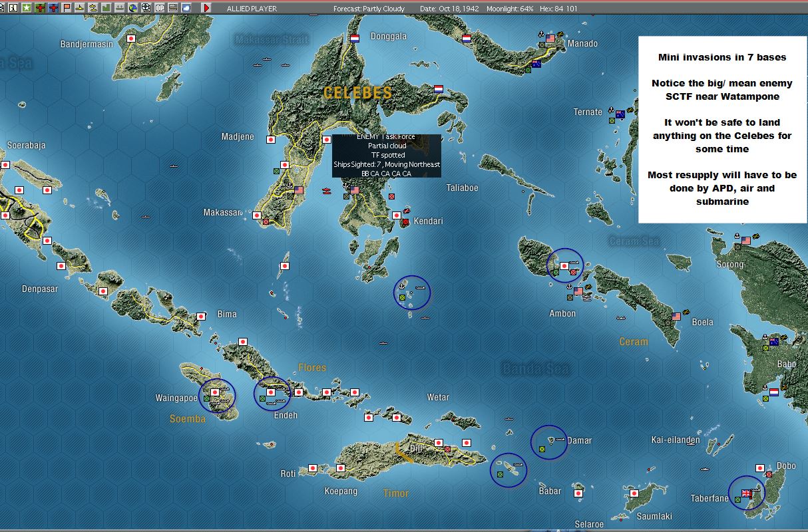
Task: Click the 'Koepang' map label on Timor
Action: point(341,491)
